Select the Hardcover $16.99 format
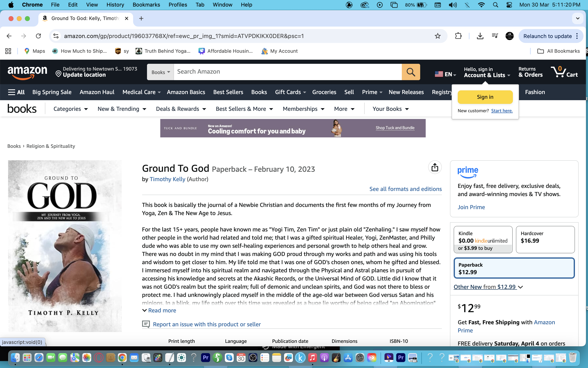The width and height of the screenshot is (588, 368). coord(545,240)
